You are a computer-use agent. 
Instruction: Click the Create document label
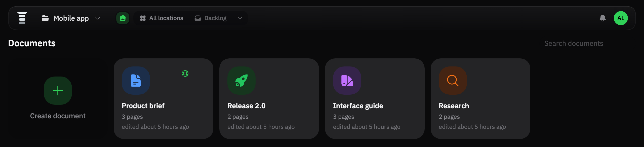click(x=58, y=116)
